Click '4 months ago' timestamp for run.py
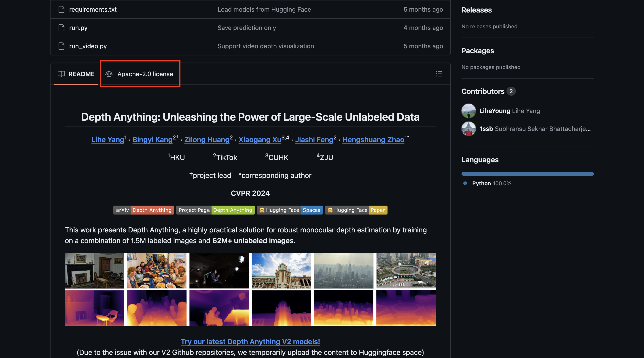The width and height of the screenshot is (644, 358). tap(423, 28)
